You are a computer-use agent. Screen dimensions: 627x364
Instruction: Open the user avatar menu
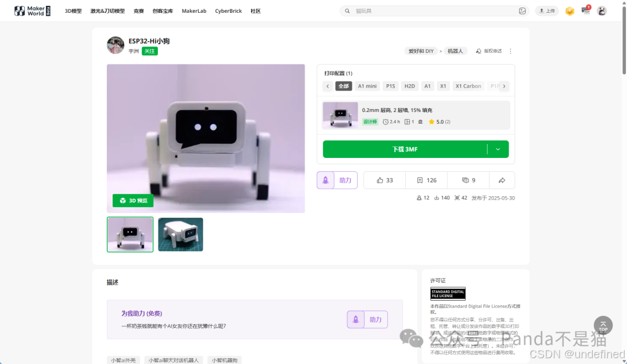pos(602,11)
